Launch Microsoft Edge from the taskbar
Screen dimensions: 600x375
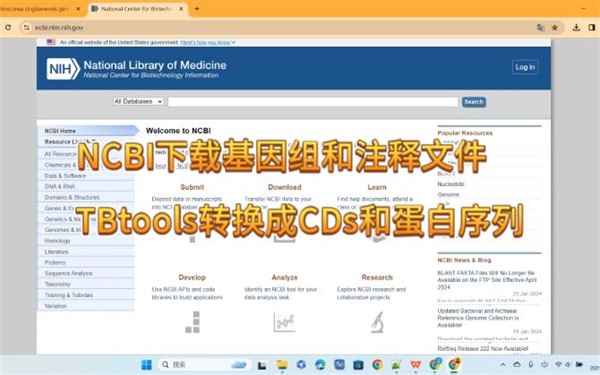pos(320,365)
